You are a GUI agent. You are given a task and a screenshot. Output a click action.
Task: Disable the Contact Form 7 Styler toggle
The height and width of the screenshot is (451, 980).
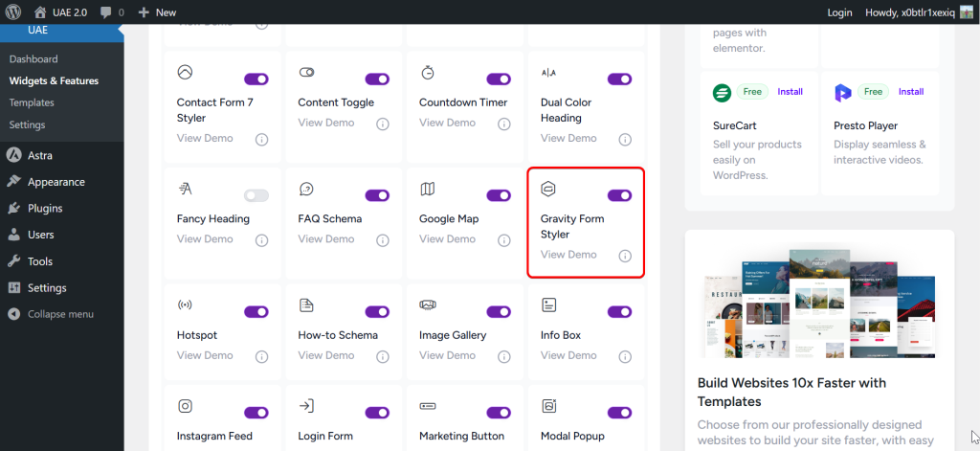(256, 79)
